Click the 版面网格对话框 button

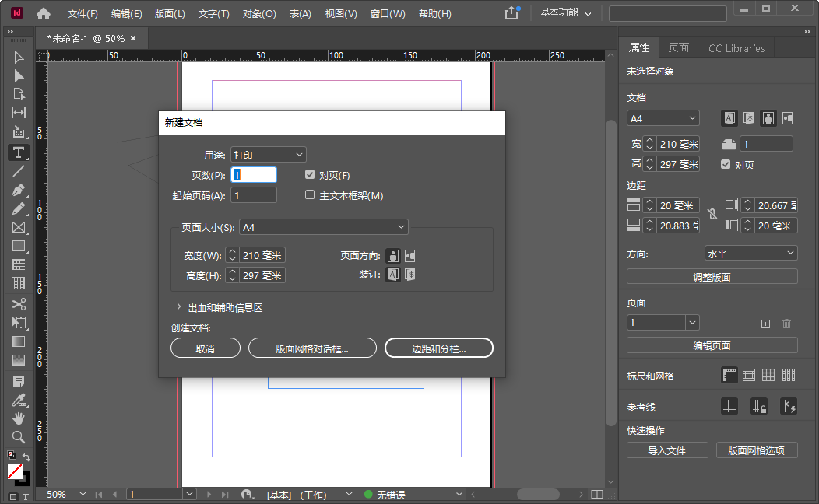tap(312, 348)
